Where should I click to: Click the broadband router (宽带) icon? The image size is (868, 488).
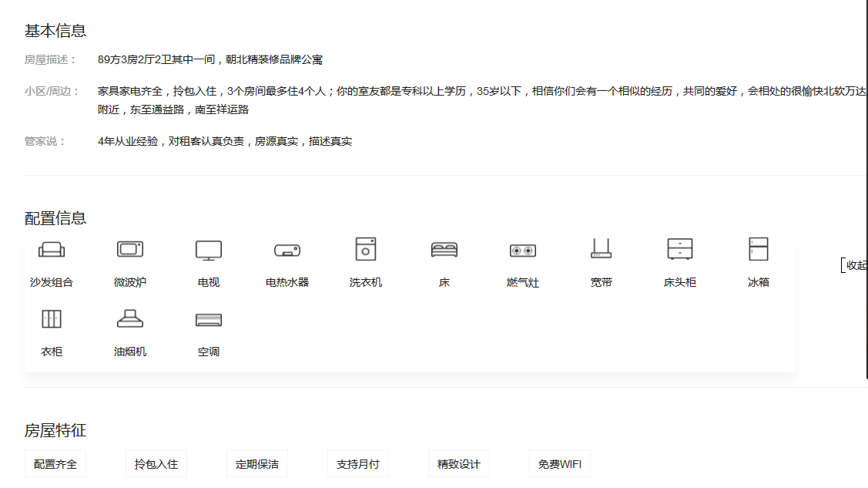click(602, 249)
